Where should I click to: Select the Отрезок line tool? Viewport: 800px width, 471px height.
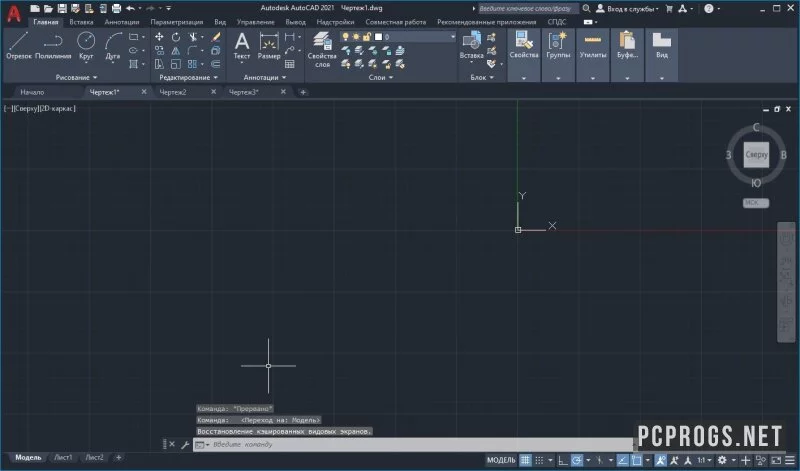coord(19,45)
